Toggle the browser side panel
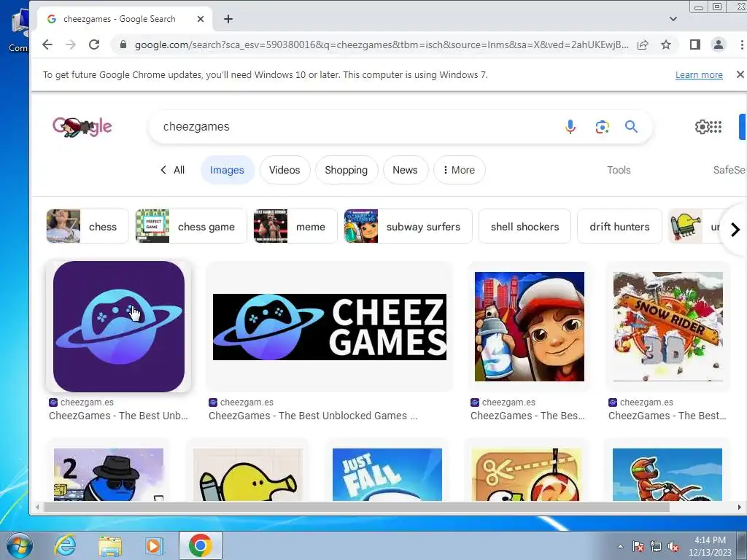The width and height of the screenshot is (747, 560). click(695, 44)
